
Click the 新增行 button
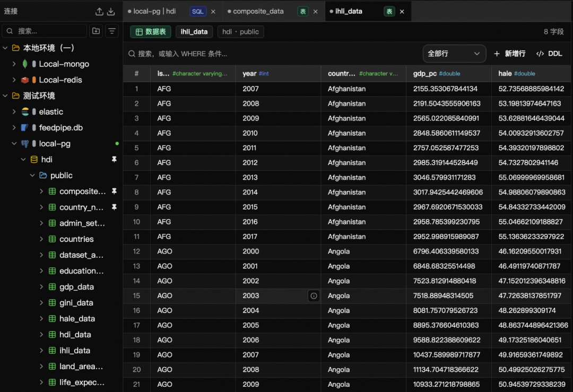coord(509,54)
